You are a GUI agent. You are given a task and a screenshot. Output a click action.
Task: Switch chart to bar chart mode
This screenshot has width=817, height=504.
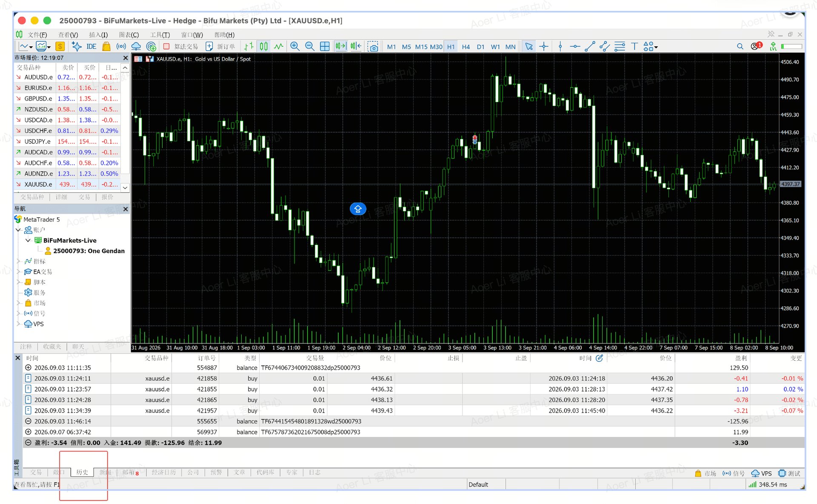click(x=249, y=46)
